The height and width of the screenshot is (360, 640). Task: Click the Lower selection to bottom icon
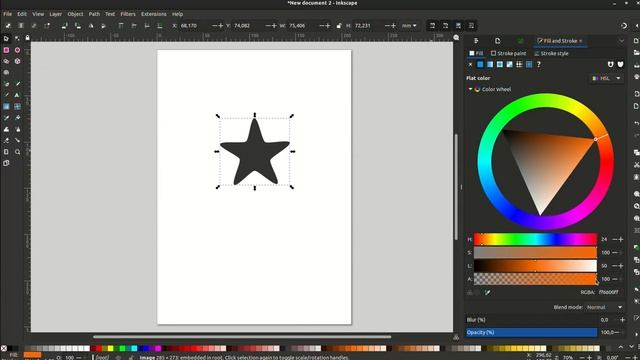160,26
